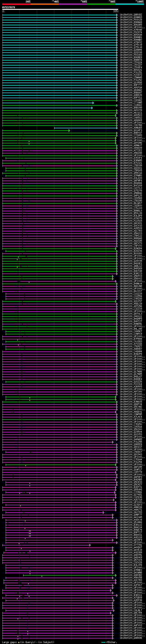This screenshot has width=146, height=644.
Task: Click the green alignment bar of UniRef100_Q4RXB2
Action: coord(70,575)
